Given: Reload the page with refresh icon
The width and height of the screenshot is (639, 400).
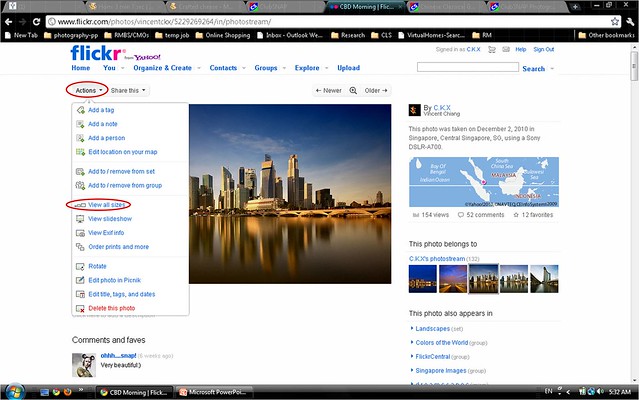Looking at the screenshot, I should (x=36, y=22).
